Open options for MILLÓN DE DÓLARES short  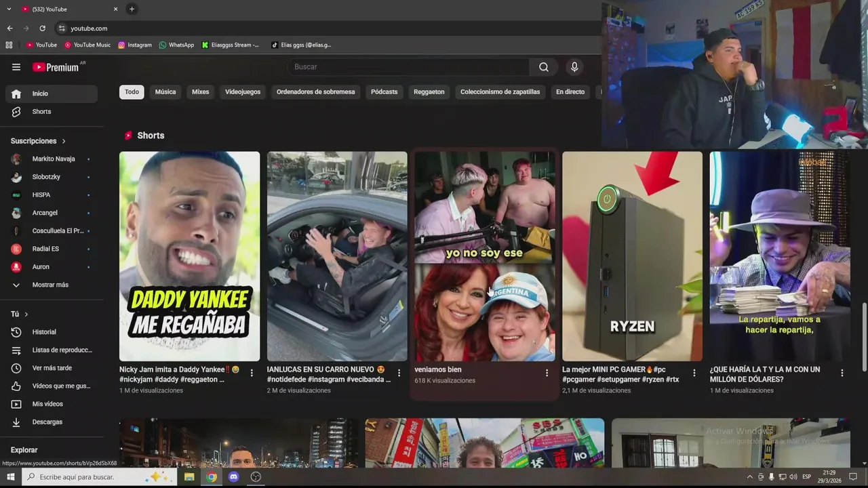(x=842, y=373)
